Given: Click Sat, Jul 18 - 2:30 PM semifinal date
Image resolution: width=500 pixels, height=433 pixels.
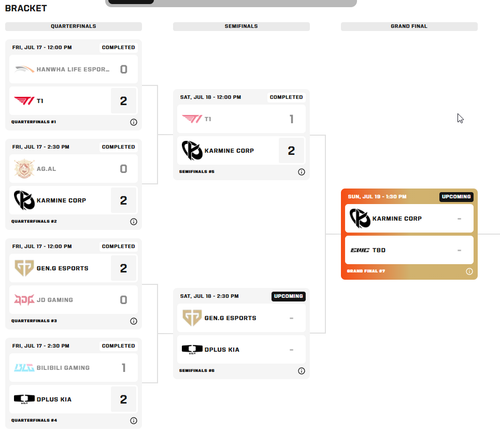Looking at the screenshot, I should (209, 296).
